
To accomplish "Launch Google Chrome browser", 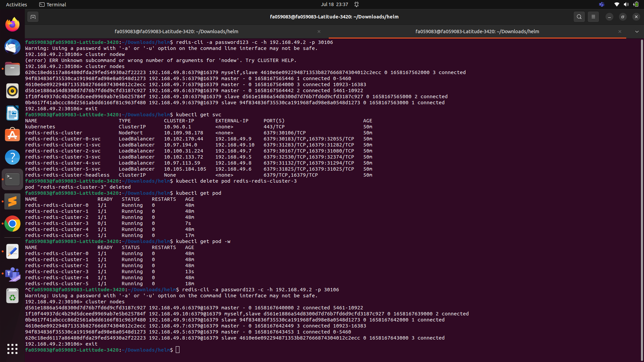I will (x=12, y=224).
